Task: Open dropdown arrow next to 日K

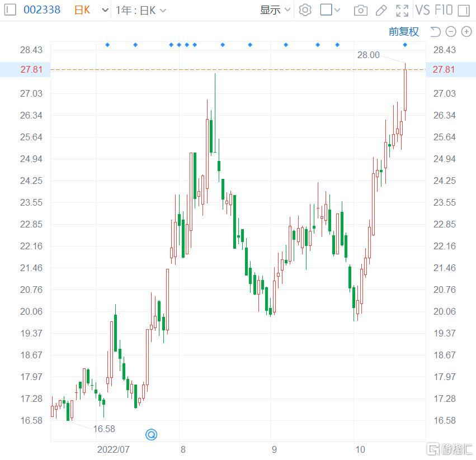Action: click(105, 10)
